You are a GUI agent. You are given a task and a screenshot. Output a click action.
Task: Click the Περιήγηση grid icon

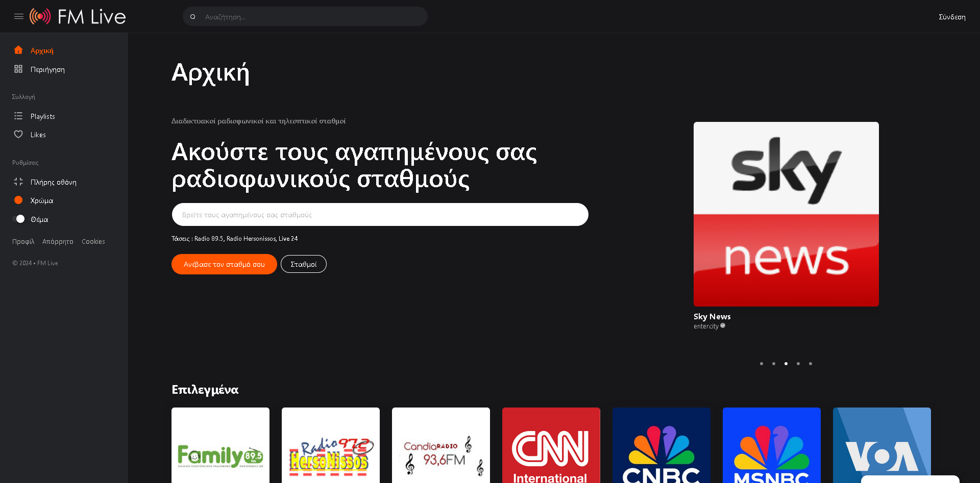pos(18,69)
